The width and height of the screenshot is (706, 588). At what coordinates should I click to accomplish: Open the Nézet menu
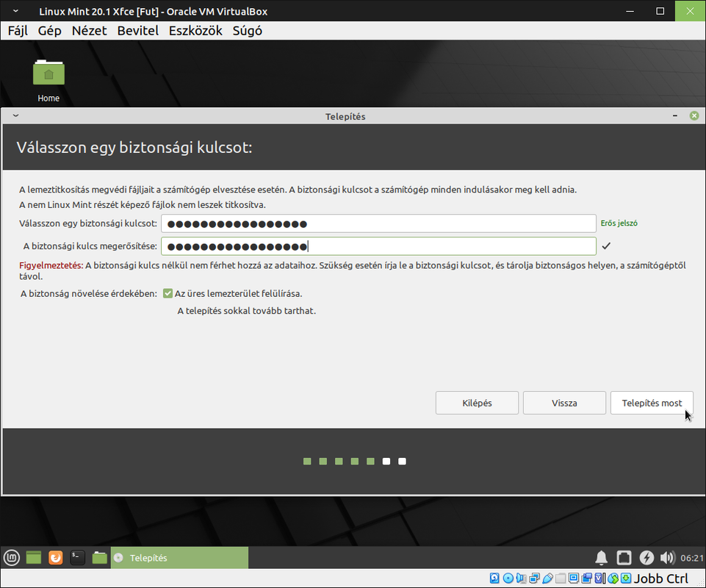[89, 31]
